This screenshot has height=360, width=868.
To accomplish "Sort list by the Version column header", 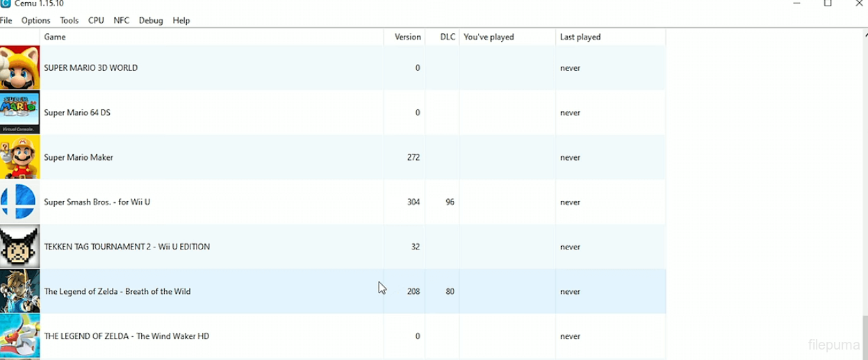I will pos(404,37).
